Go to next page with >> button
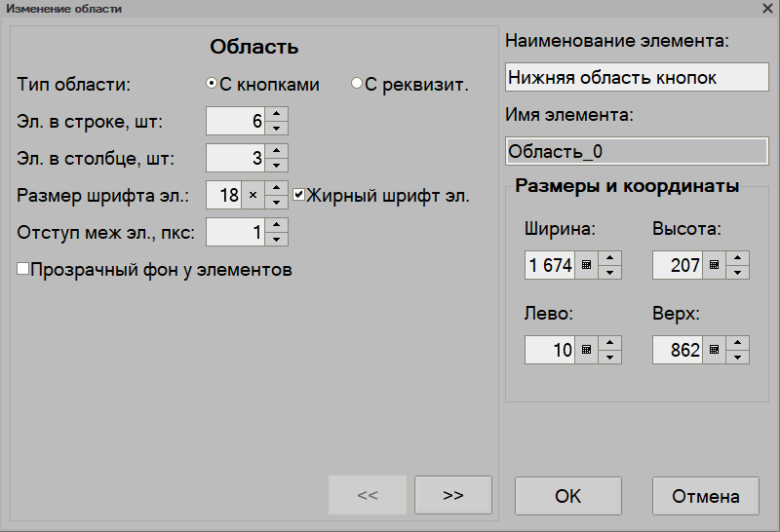Screen dimensions: 780x532 tap(452, 495)
